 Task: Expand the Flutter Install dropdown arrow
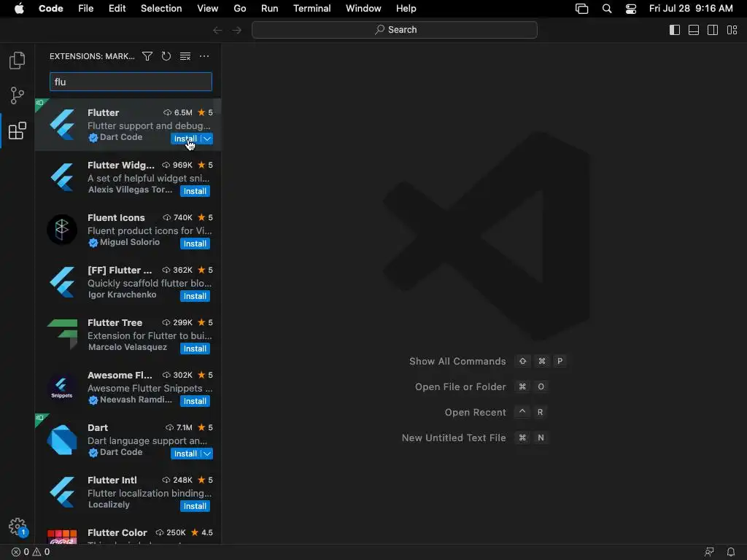click(x=207, y=139)
